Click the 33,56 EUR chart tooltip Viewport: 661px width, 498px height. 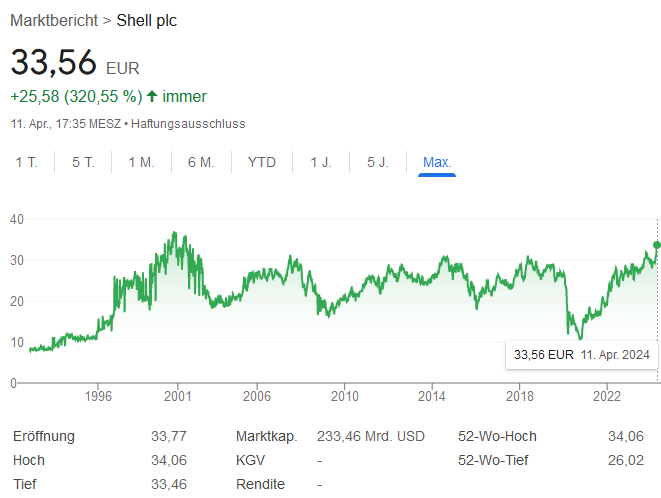[581, 355]
